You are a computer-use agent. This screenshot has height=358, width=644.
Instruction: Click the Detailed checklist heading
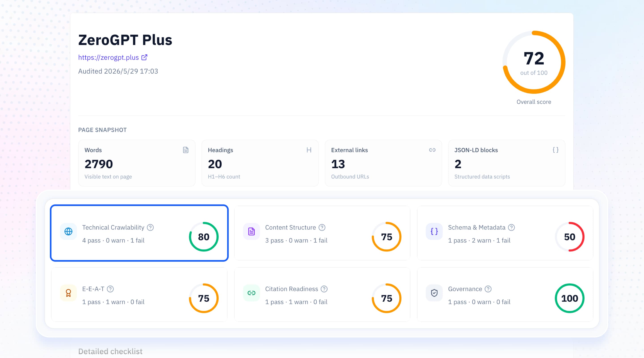(110, 351)
